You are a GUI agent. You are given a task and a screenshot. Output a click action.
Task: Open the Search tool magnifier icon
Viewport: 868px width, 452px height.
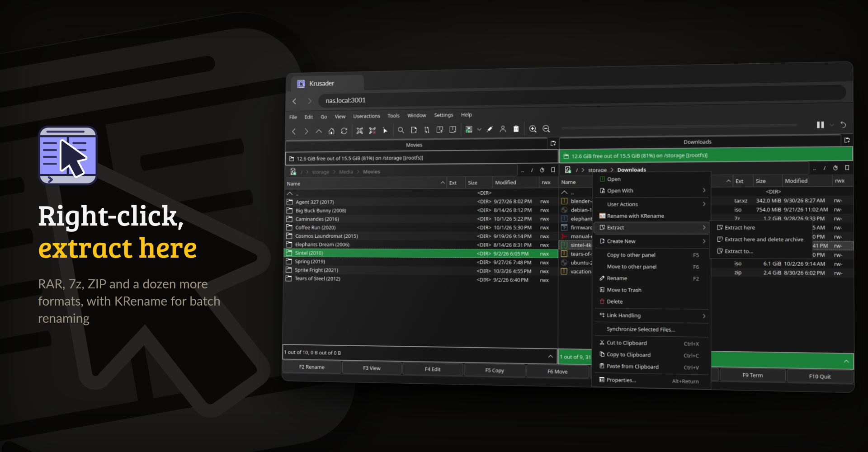pyautogui.click(x=401, y=130)
